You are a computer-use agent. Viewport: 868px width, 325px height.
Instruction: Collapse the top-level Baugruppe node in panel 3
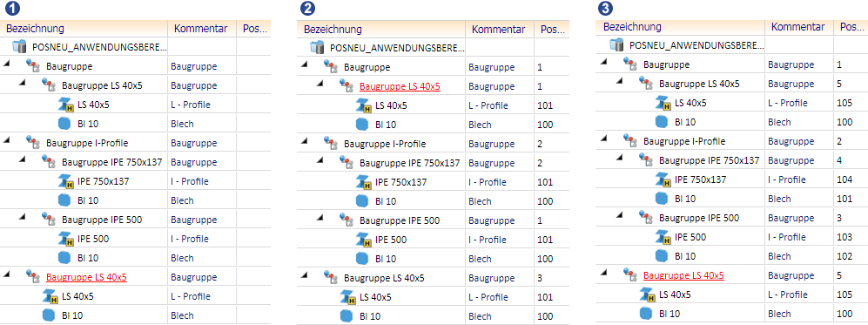click(x=603, y=62)
